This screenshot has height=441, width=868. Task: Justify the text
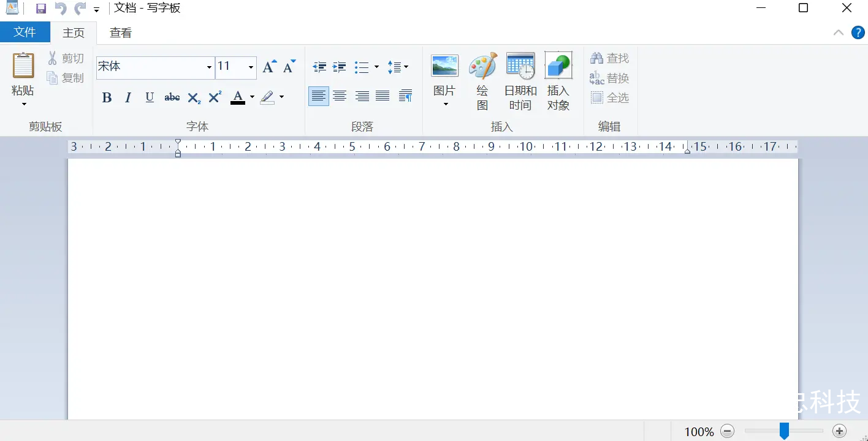pyautogui.click(x=383, y=96)
